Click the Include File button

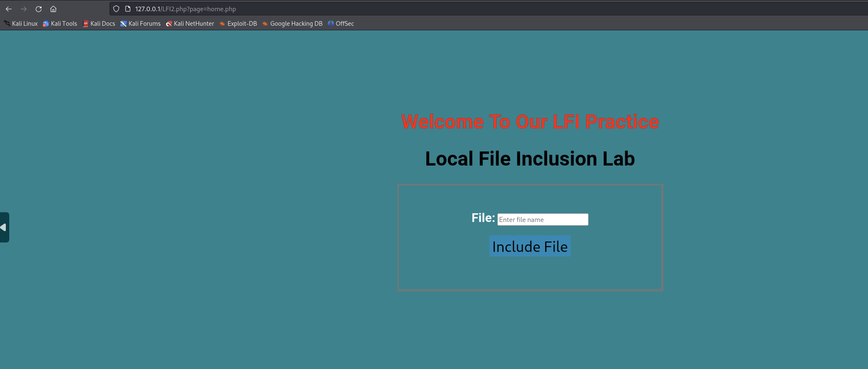pyautogui.click(x=530, y=246)
